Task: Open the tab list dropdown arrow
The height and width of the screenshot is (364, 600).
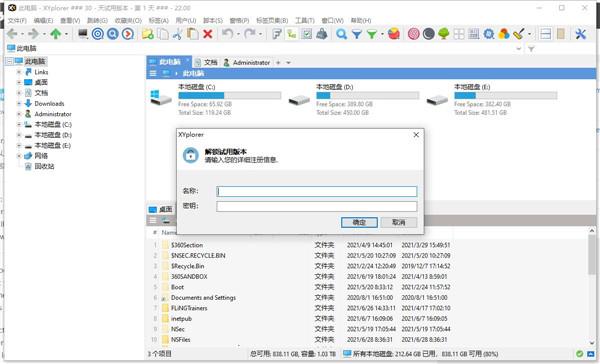Action: coord(288,62)
